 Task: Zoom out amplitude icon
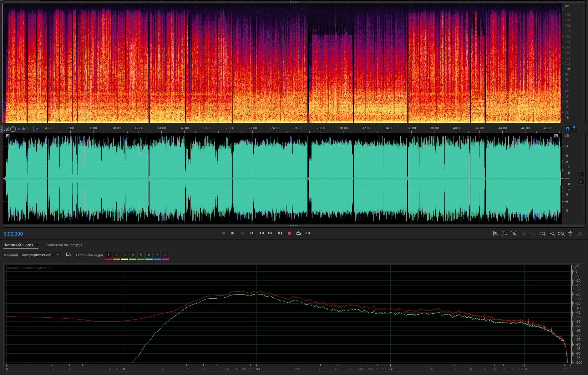pyautogui.click(x=504, y=234)
